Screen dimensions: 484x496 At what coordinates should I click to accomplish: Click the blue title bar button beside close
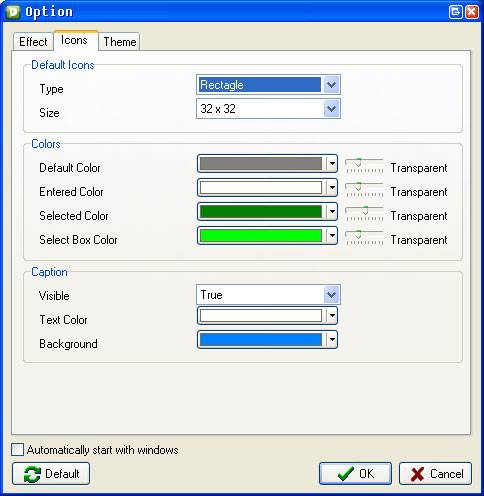pyautogui.click(x=455, y=12)
